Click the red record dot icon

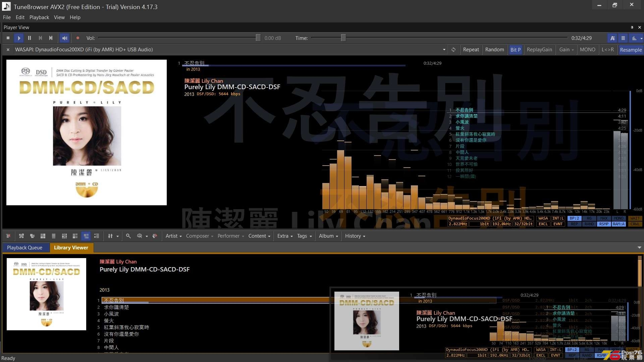(x=78, y=38)
